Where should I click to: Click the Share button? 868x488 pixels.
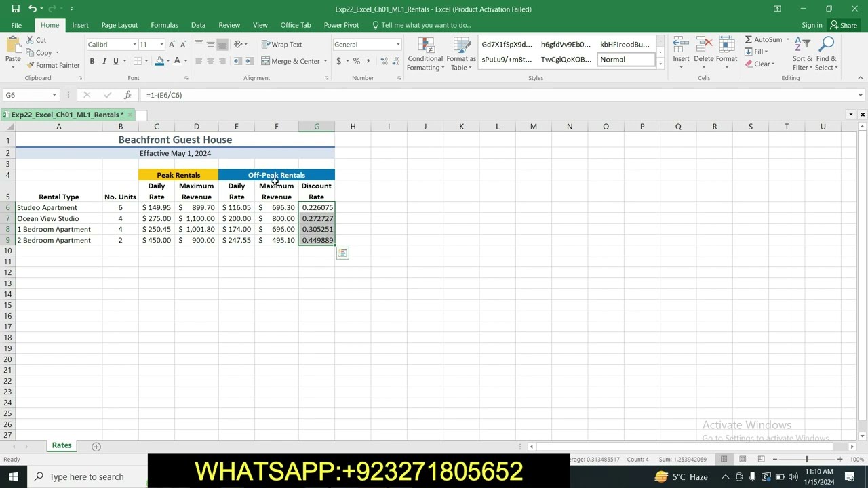pyautogui.click(x=844, y=25)
